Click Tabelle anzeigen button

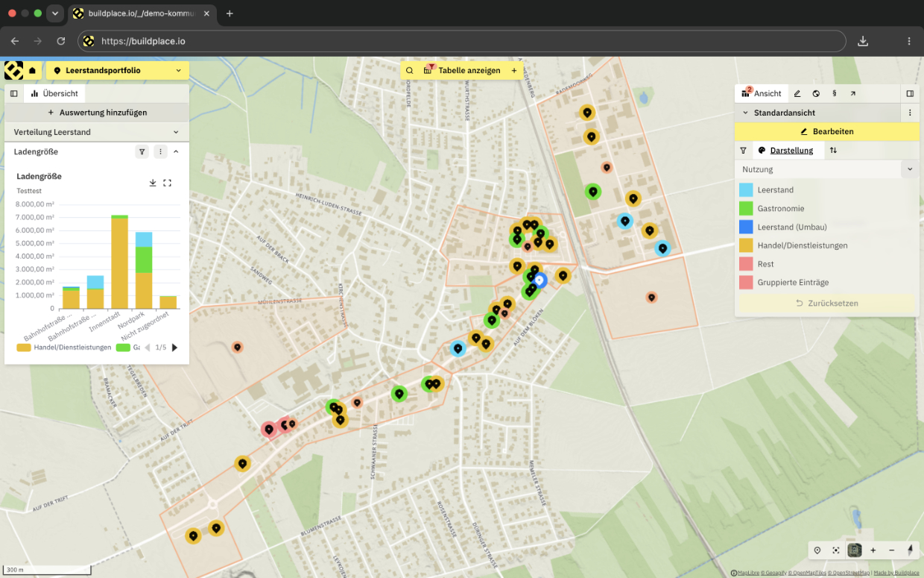pos(462,71)
